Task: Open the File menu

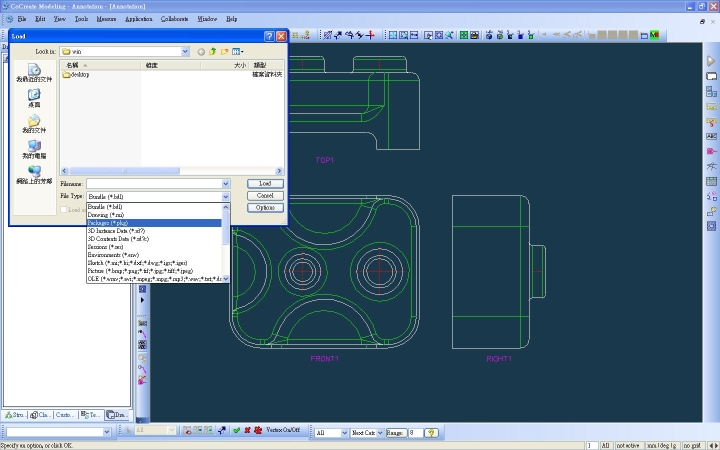Action: pyautogui.click(x=22, y=19)
